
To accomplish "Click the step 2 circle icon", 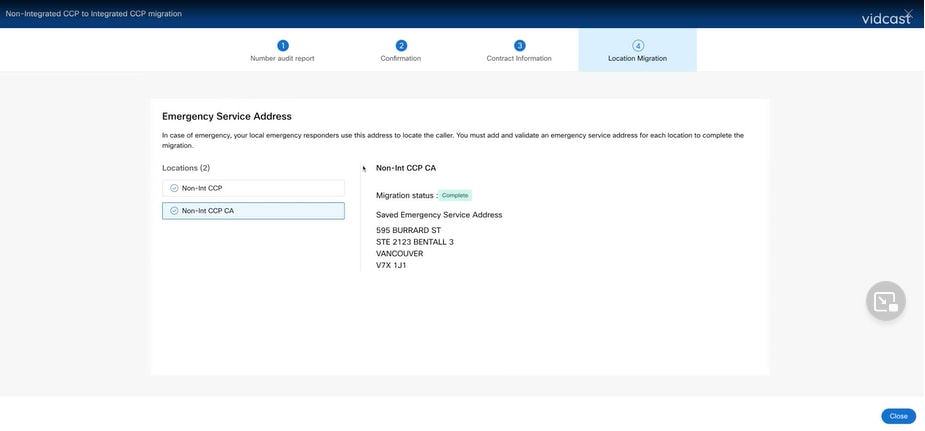I will [x=401, y=45].
